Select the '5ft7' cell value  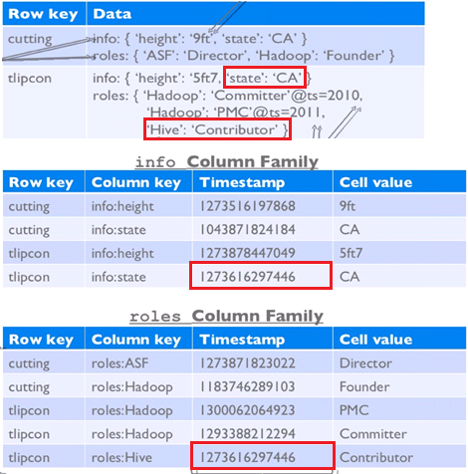tap(351, 253)
